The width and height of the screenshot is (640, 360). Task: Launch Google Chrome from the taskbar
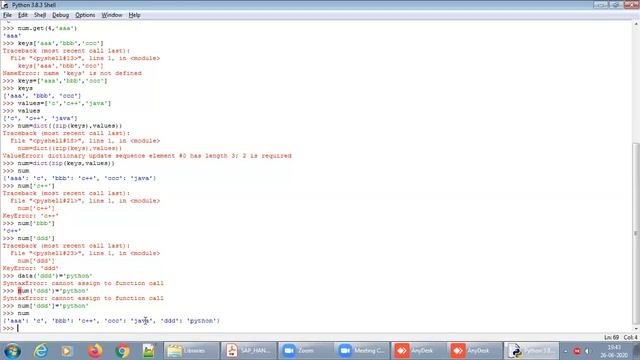(122, 351)
